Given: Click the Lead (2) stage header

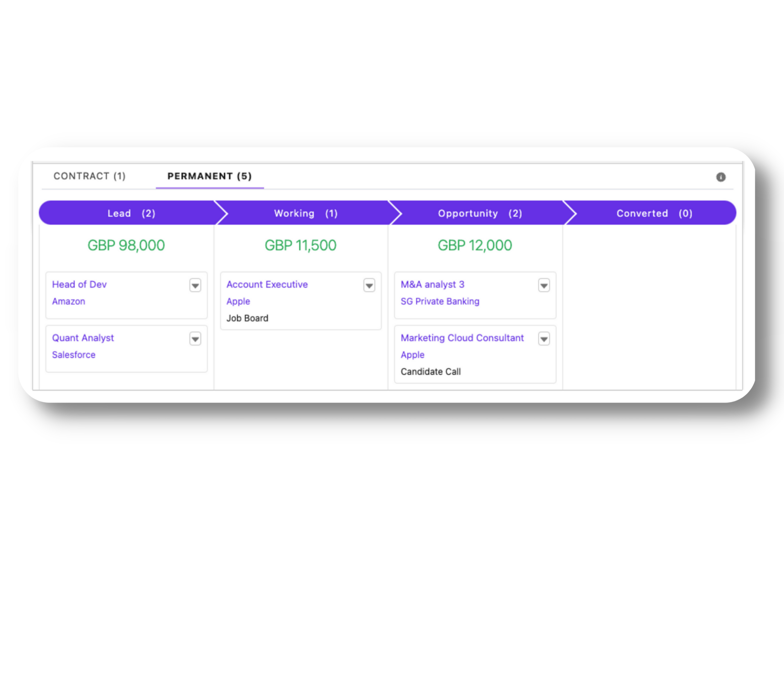Looking at the screenshot, I should click(131, 213).
